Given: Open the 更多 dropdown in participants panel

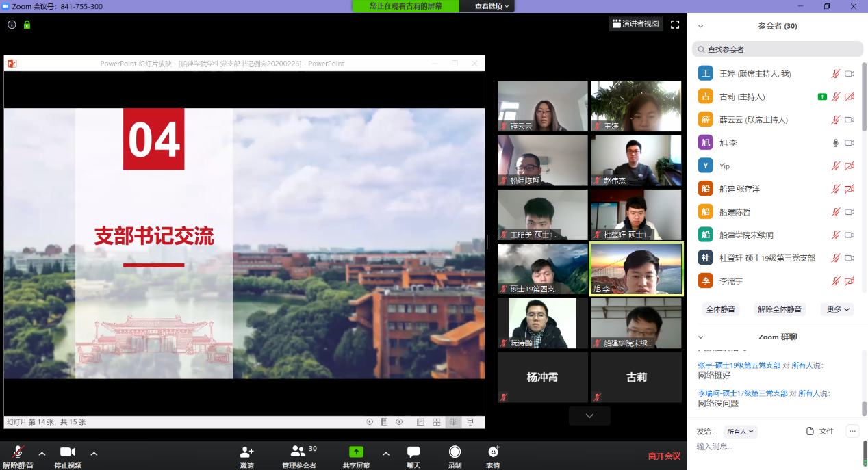Looking at the screenshot, I should coord(837,309).
